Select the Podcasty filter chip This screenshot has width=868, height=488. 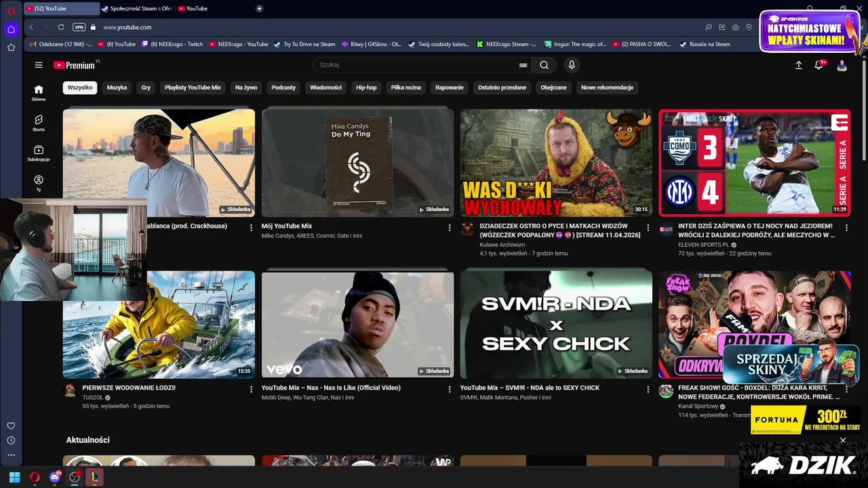[x=283, y=87]
